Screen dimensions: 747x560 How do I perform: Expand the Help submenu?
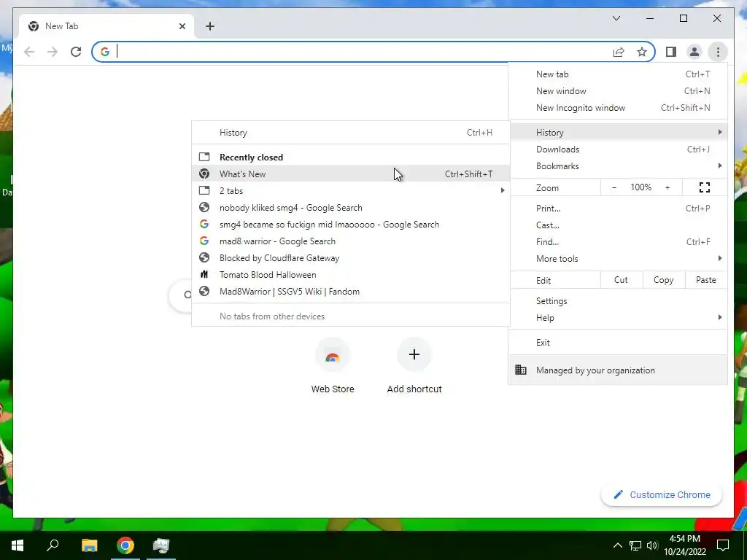click(x=618, y=318)
